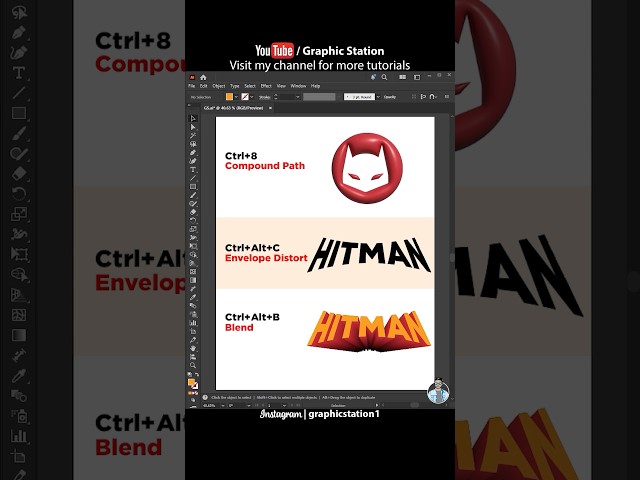Screen dimensions: 640x480
Task: Select the Artboard tool
Action: point(193,331)
